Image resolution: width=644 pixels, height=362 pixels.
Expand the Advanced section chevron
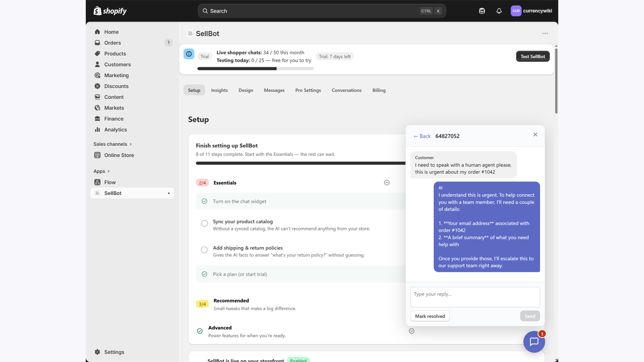click(411, 331)
